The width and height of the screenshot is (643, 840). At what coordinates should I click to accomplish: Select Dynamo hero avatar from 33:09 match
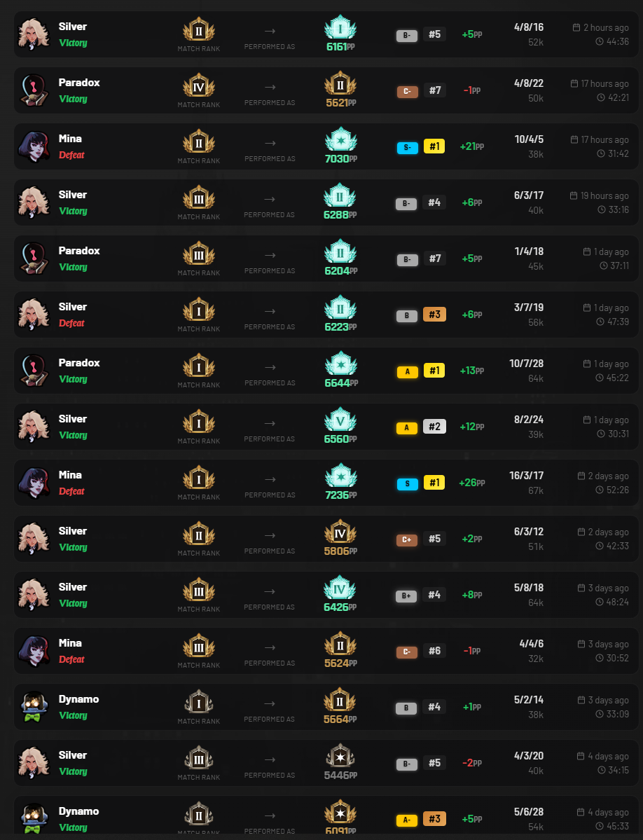(33, 707)
